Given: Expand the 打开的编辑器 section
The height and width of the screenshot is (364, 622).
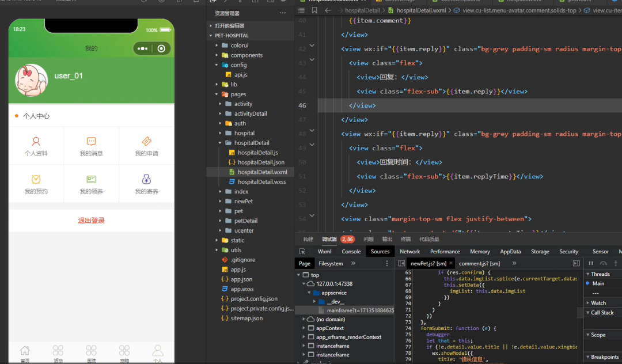Looking at the screenshot, I should pyautogui.click(x=211, y=25).
